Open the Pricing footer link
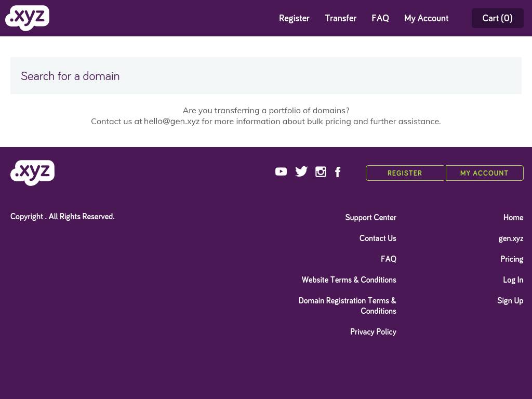Screen dimensions: 532x399 click(x=512, y=259)
